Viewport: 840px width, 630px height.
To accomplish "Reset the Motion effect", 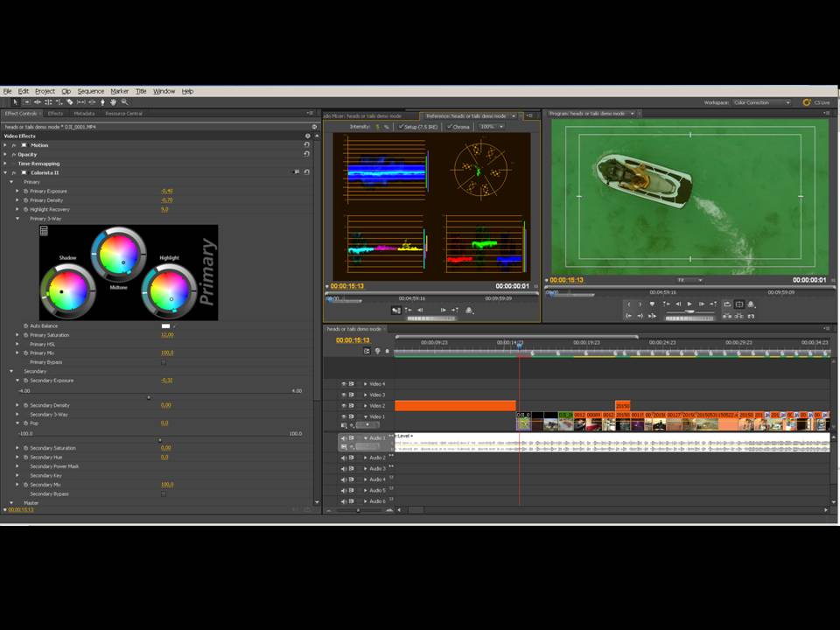I will pos(307,145).
